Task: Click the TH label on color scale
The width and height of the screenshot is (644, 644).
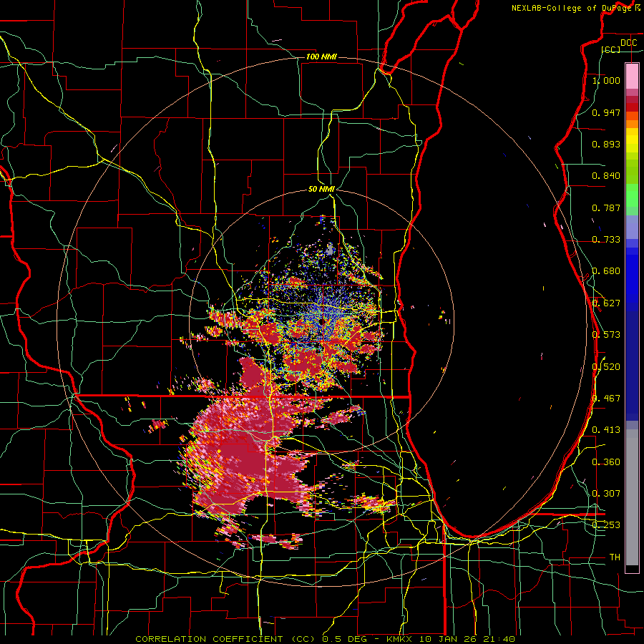Action: pos(615,557)
